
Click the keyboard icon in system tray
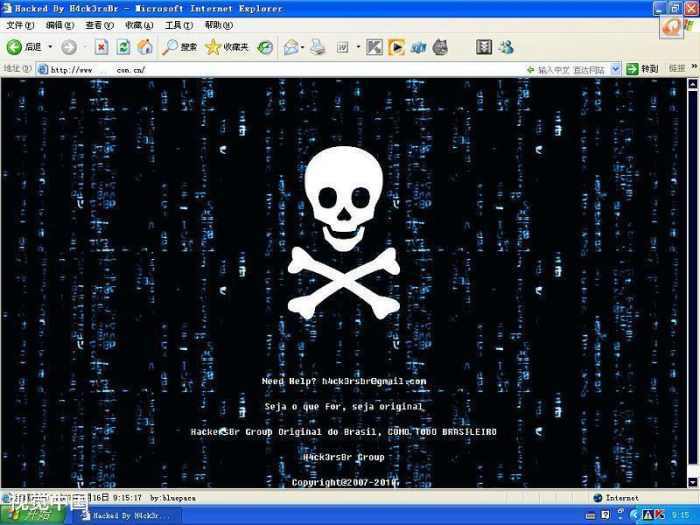591,516
